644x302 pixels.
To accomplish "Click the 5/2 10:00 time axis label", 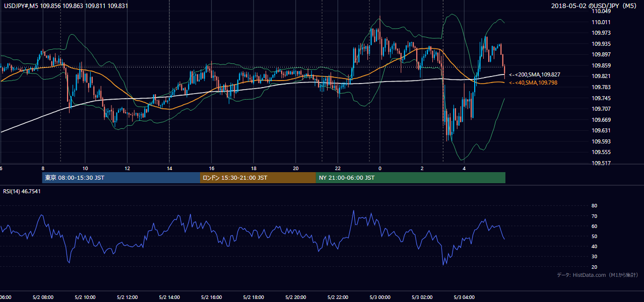I will point(85,297).
